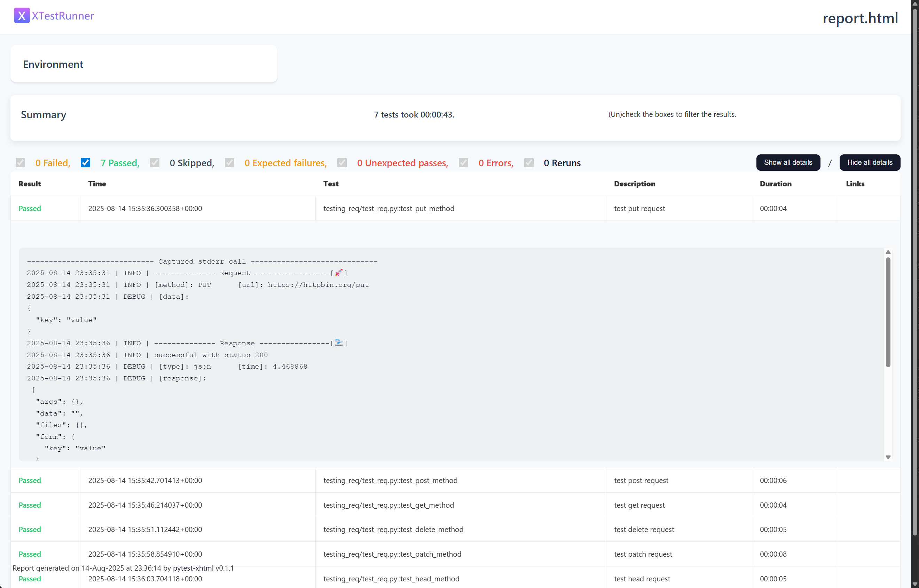Viewport: 919px width, 588px height.
Task: Click the captured log vertical scrollbar thumb
Action: pyautogui.click(x=888, y=312)
